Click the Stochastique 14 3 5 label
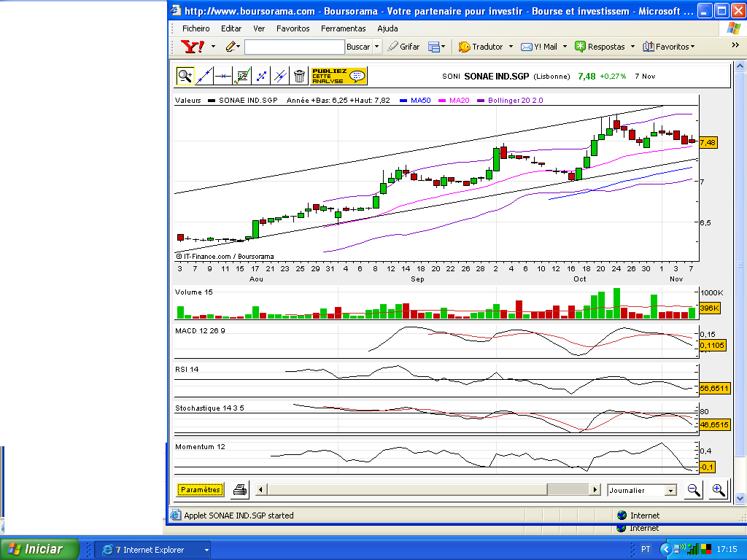The height and width of the screenshot is (560, 747). (209, 408)
